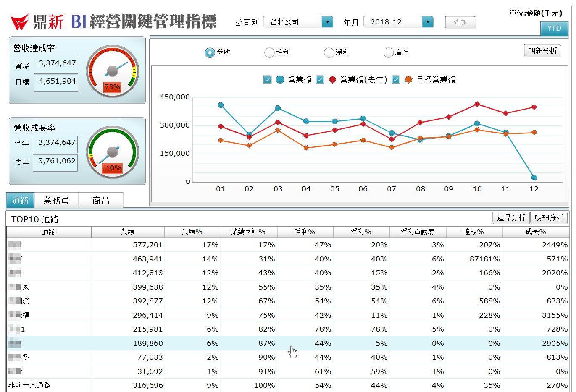Image resolution: width=576 pixels, height=392 pixels.
Task: Click the 查詢 query button
Action: [460, 23]
